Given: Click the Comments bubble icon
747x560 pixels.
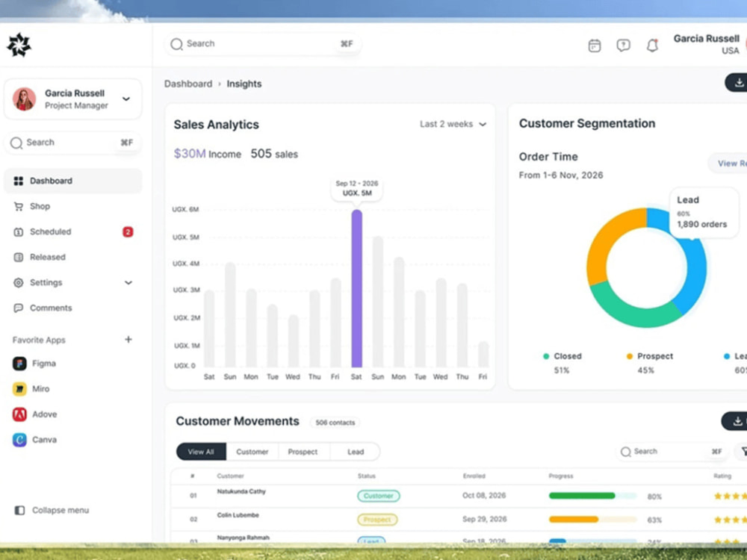Looking at the screenshot, I should coord(19,308).
